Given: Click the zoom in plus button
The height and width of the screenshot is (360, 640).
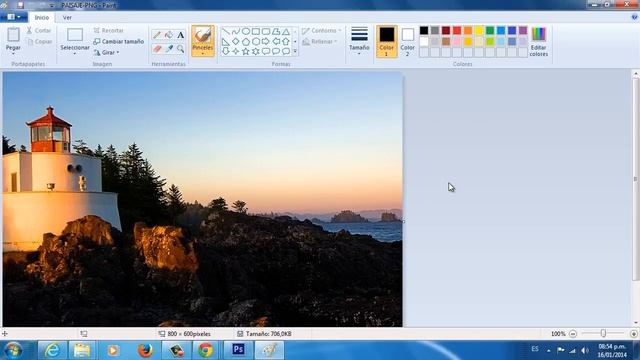Looking at the screenshot, I should (633, 334).
